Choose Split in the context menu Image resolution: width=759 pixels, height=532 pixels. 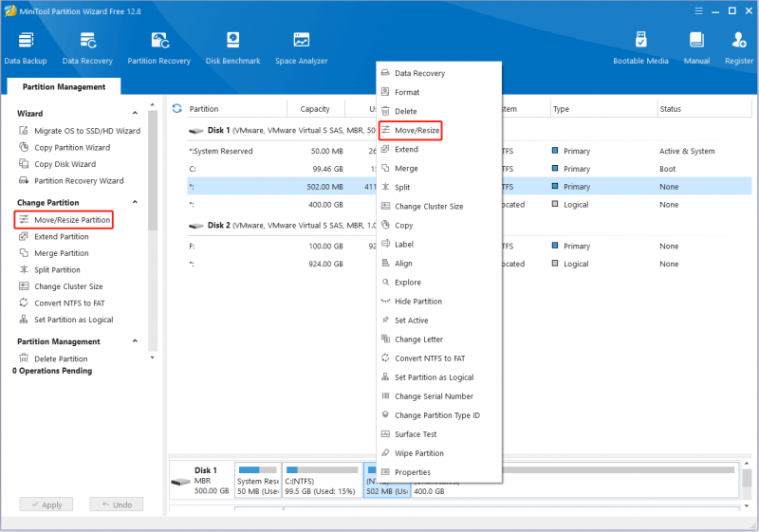click(x=439, y=187)
